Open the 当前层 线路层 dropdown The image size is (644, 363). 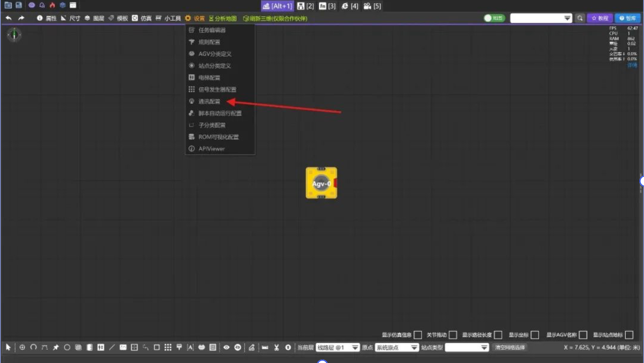click(x=338, y=347)
